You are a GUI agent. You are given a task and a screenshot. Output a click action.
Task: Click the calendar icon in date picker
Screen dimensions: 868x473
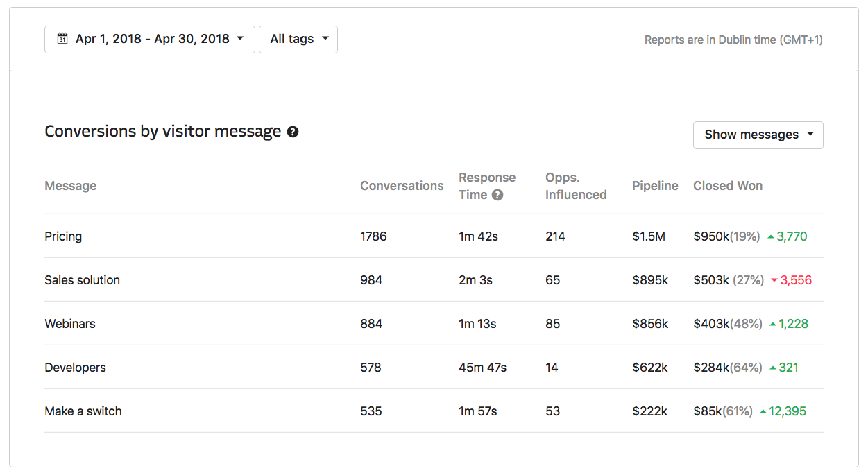click(62, 39)
